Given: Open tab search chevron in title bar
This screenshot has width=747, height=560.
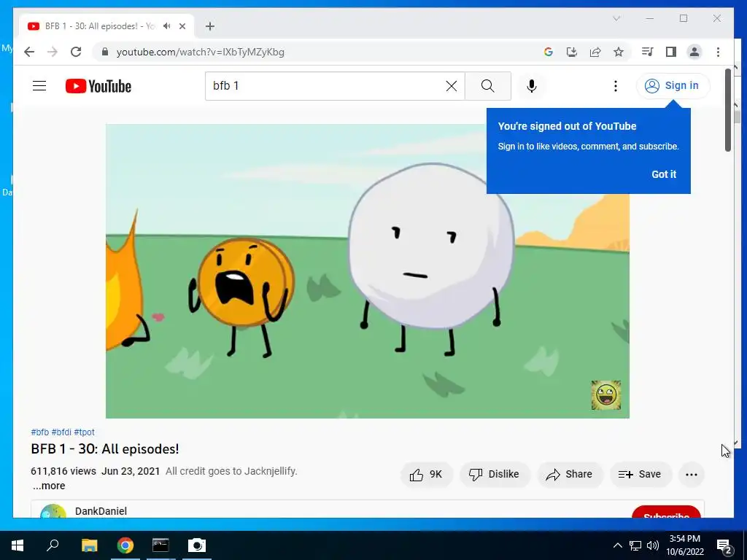Looking at the screenshot, I should (x=616, y=18).
